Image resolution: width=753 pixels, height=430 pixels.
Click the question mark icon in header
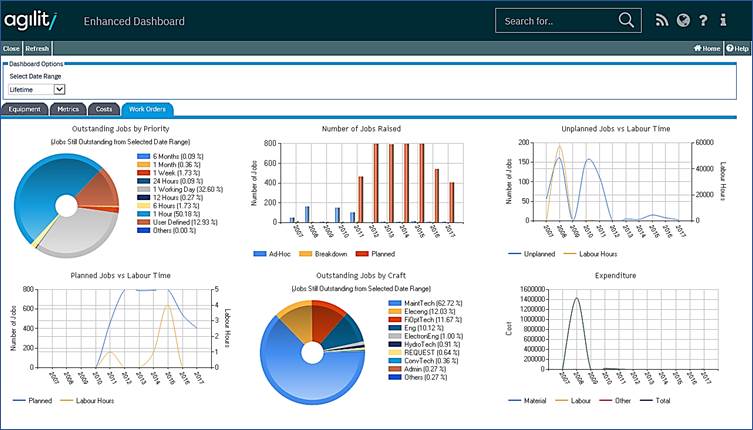(x=704, y=20)
